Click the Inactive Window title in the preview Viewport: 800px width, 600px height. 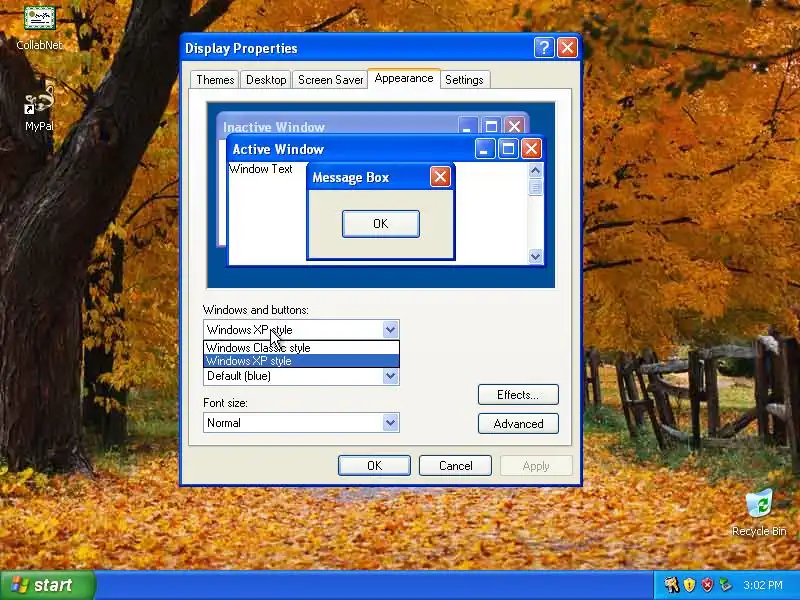pos(273,127)
